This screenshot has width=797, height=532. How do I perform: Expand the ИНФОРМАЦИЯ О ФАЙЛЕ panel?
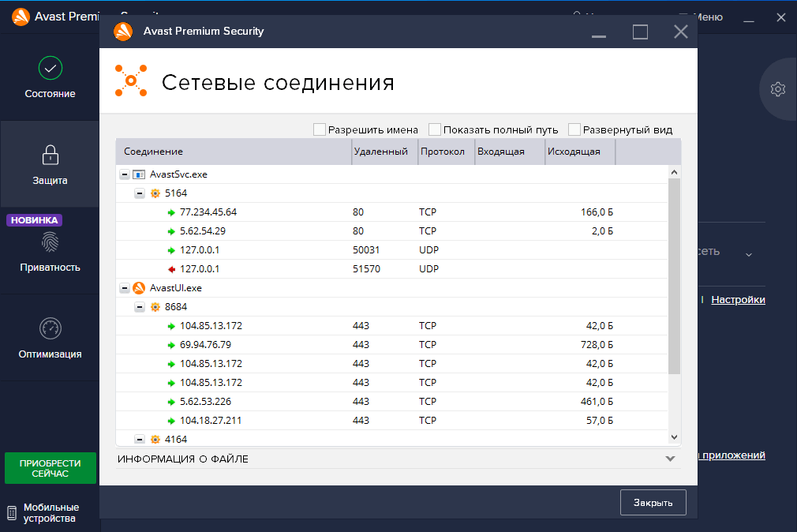pyautogui.click(x=670, y=459)
